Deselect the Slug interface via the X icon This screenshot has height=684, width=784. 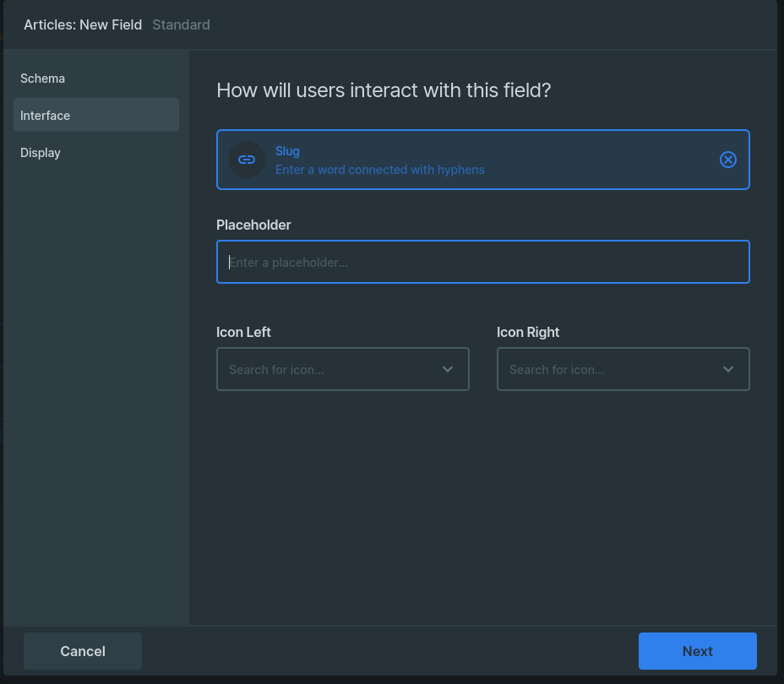pyautogui.click(x=727, y=160)
